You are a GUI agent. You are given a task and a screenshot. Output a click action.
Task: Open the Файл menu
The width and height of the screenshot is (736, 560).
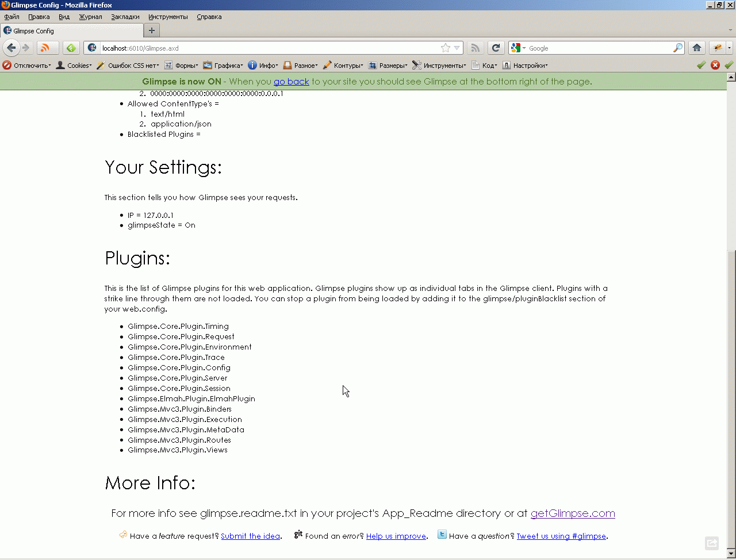click(x=11, y=17)
